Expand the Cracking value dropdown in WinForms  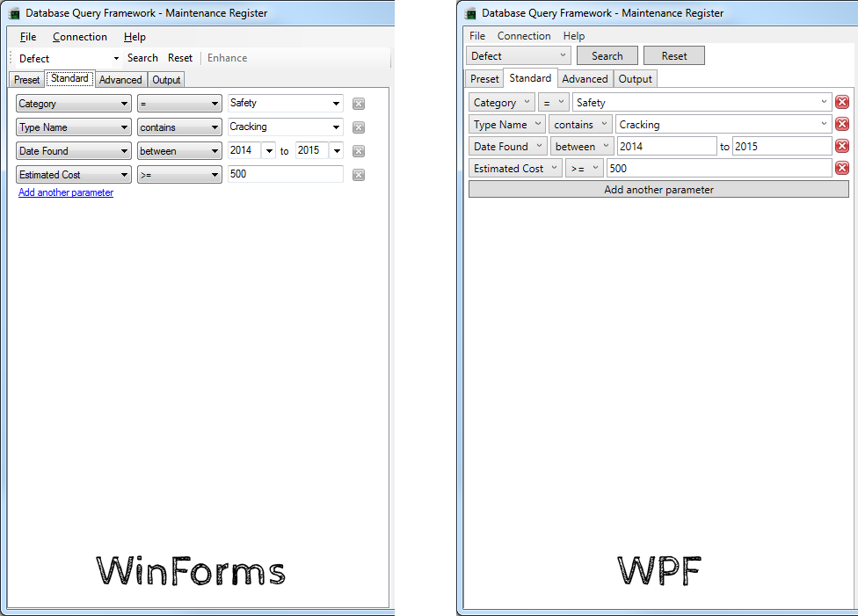pos(336,127)
